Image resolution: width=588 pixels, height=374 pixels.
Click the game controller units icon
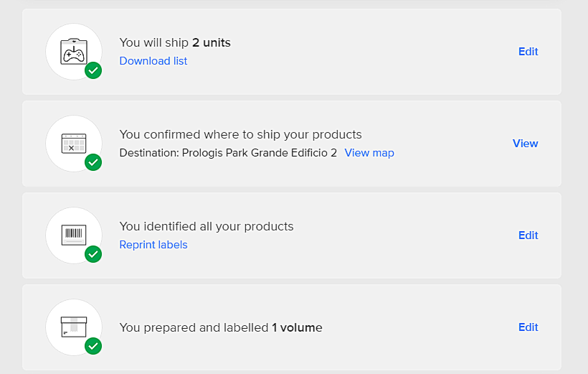click(x=73, y=51)
